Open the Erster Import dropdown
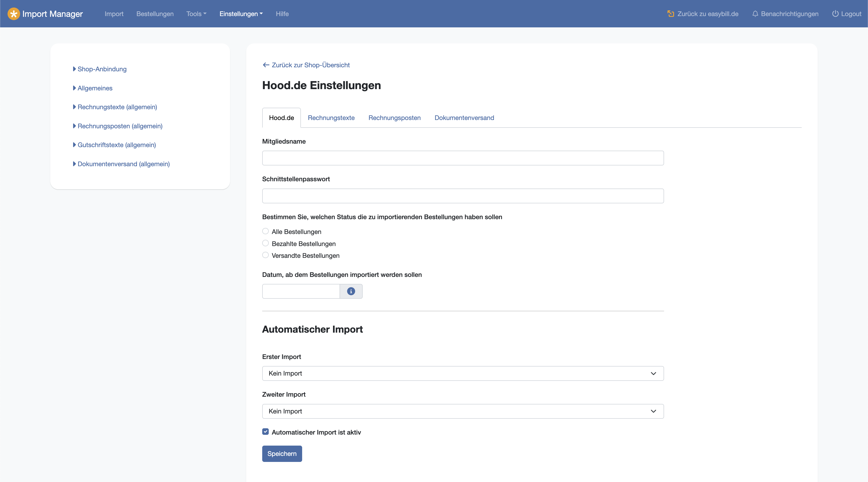 (x=463, y=374)
